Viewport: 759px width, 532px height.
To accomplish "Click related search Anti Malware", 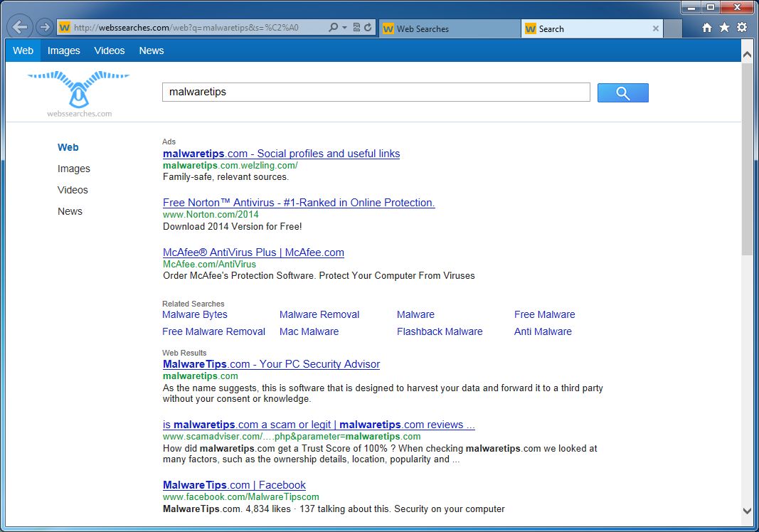I will tap(543, 331).
